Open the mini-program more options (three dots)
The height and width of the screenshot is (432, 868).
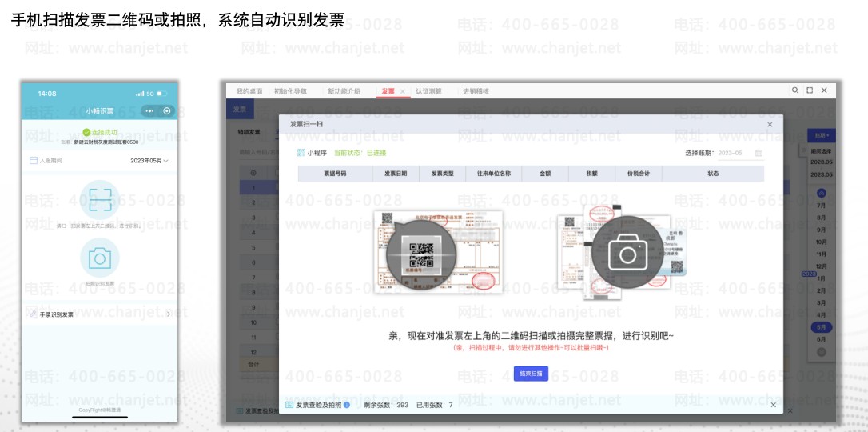[149, 110]
